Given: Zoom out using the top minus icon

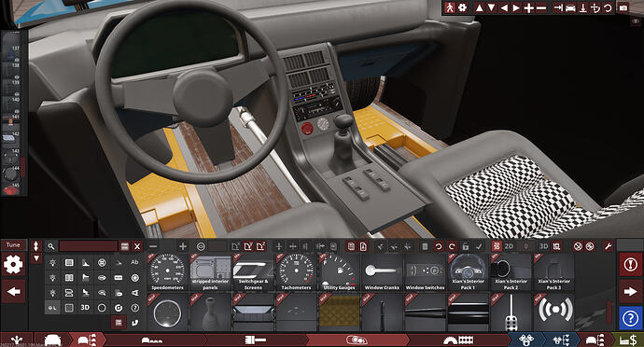Looking at the screenshot, I should 541,7.
